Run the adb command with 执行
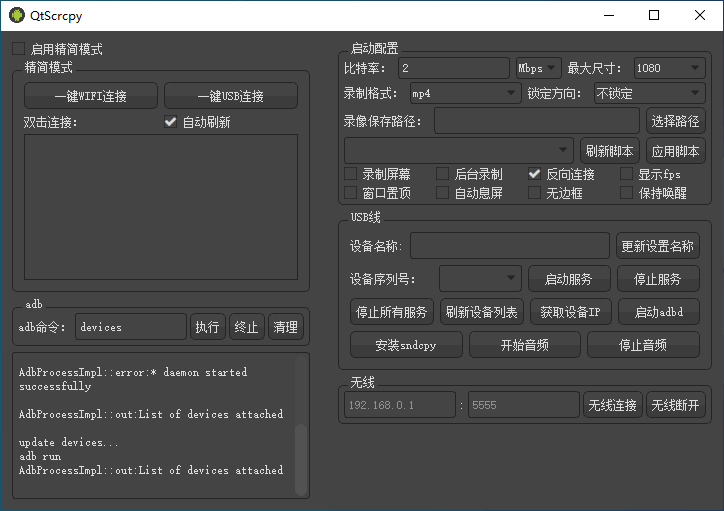 (207, 327)
